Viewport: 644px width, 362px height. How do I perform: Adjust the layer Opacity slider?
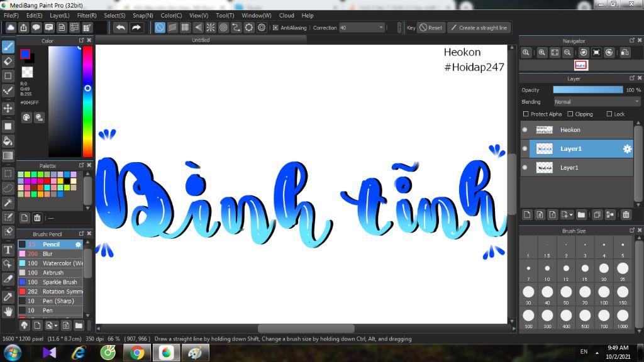coord(588,90)
